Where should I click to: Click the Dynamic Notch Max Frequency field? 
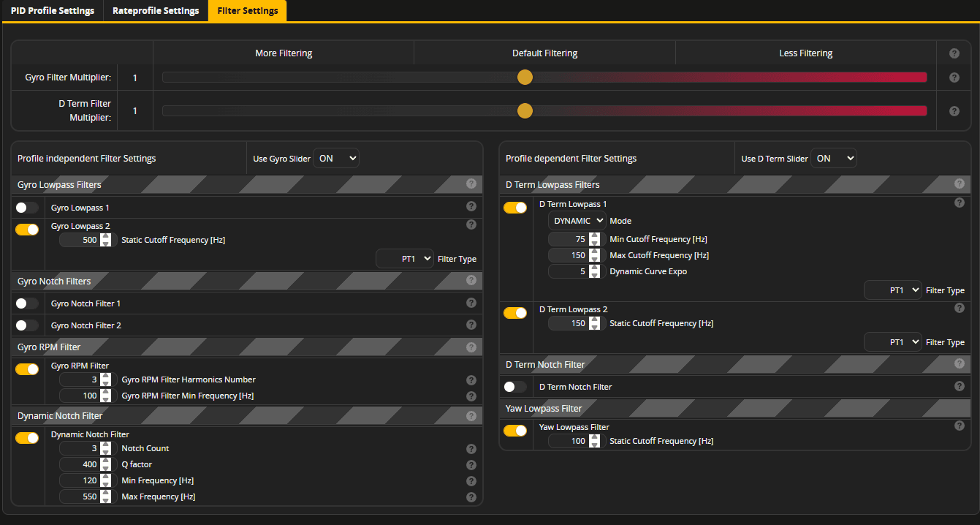pyautogui.click(x=88, y=496)
